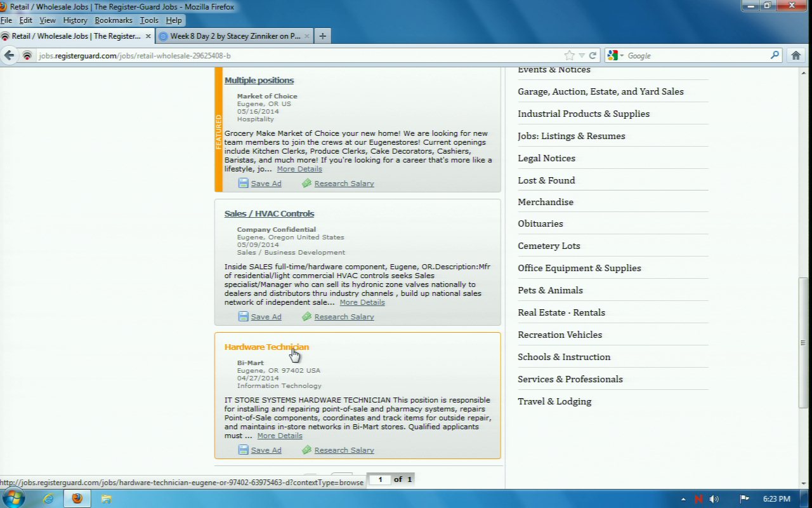Open Internet Explorer from the taskbar

pos(48,499)
